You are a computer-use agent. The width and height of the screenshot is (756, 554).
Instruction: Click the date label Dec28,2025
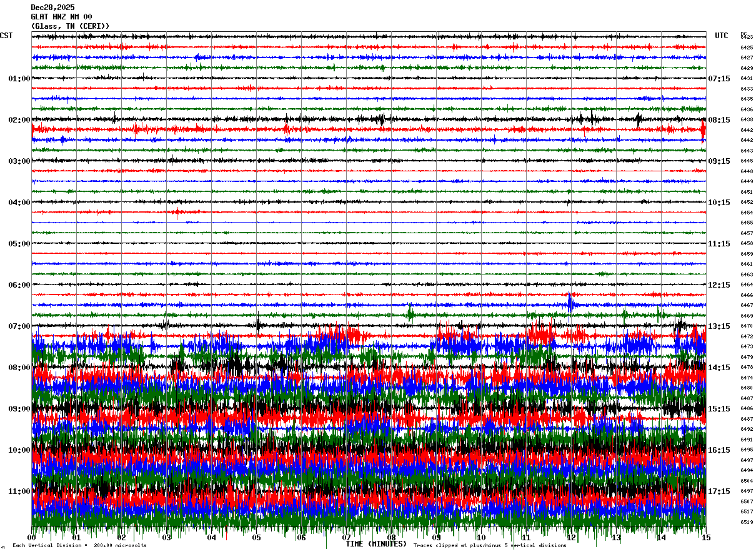[52, 8]
